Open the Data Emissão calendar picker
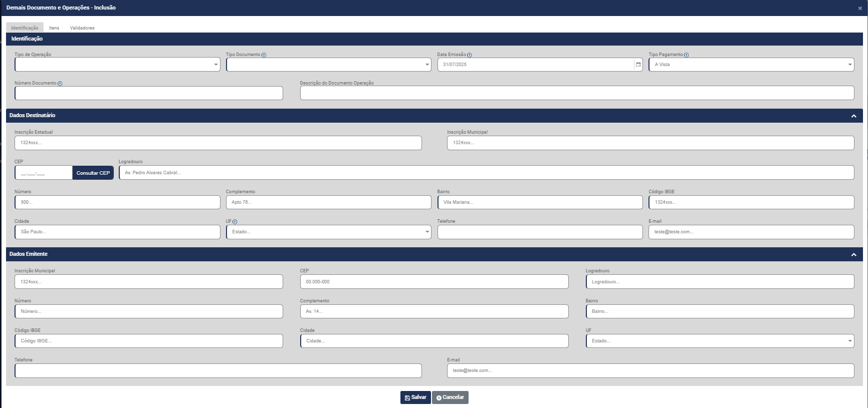This screenshot has height=408, width=868. 638,65
